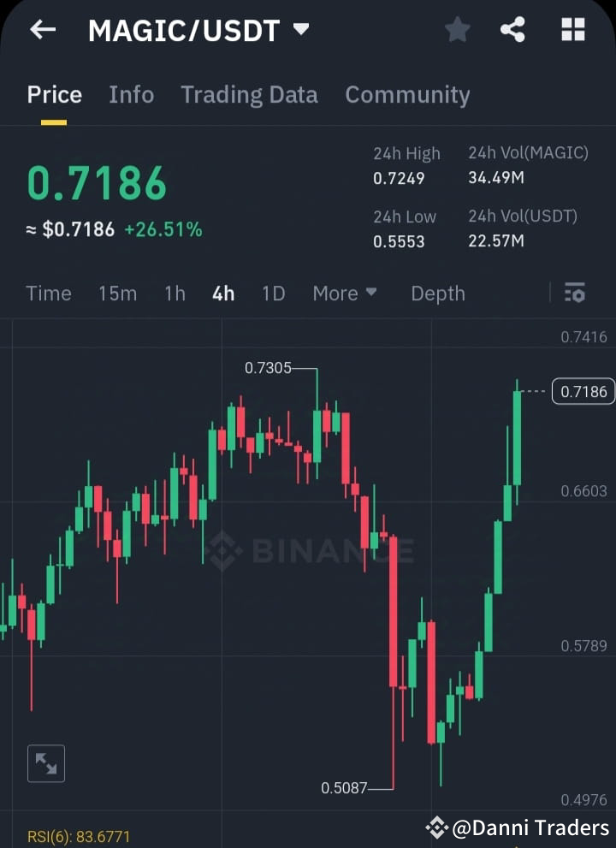This screenshot has width=616, height=848.
Task: Open the Community tab
Action: [x=407, y=95]
